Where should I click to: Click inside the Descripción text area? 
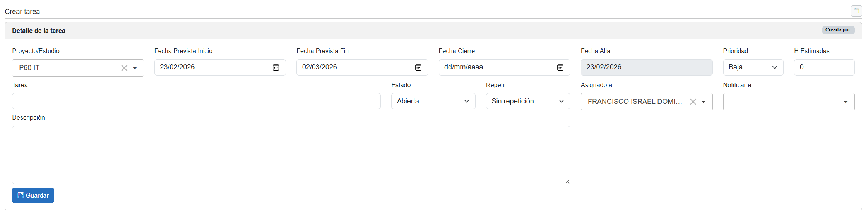[291, 155]
